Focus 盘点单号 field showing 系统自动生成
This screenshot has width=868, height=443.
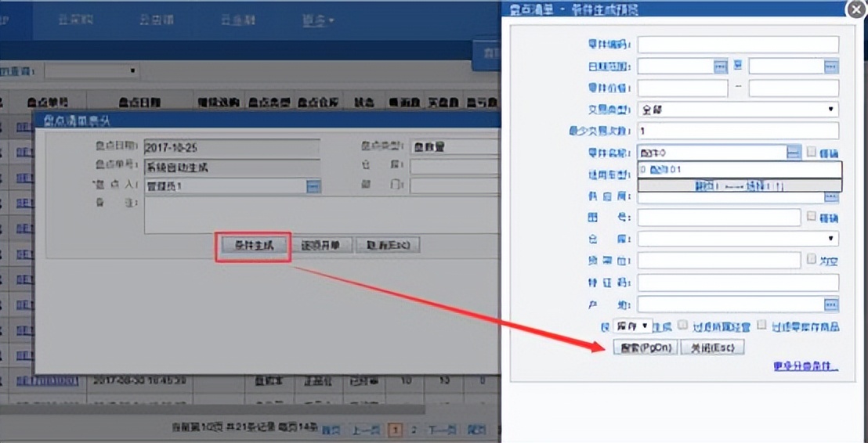point(232,167)
